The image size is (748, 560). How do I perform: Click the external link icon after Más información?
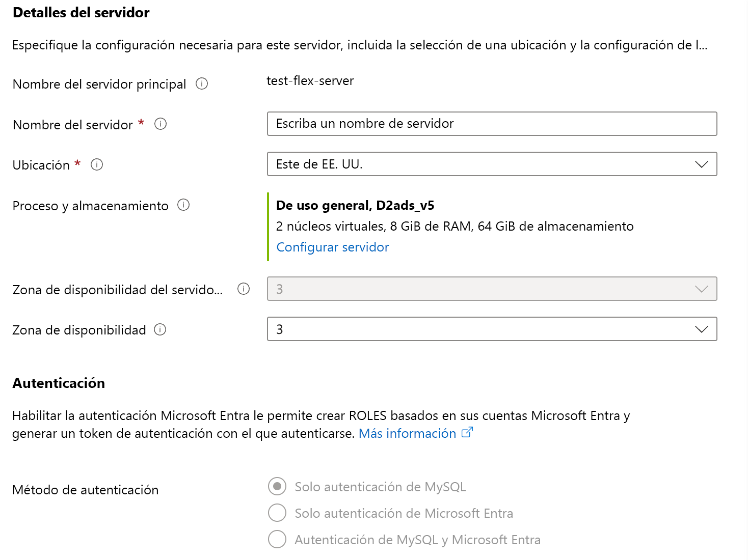point(467,432)
